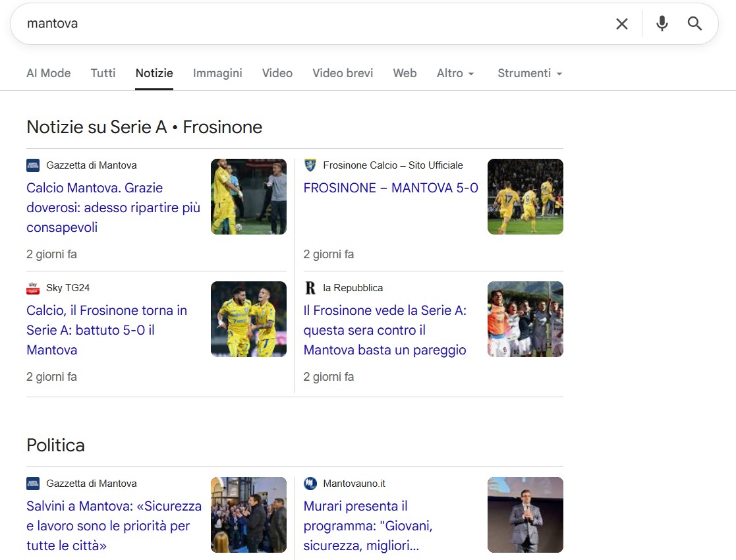Click the Gazzetta di Mantova source name above Salvini article
The image size is (736, 560).
[x=92, y=484]
